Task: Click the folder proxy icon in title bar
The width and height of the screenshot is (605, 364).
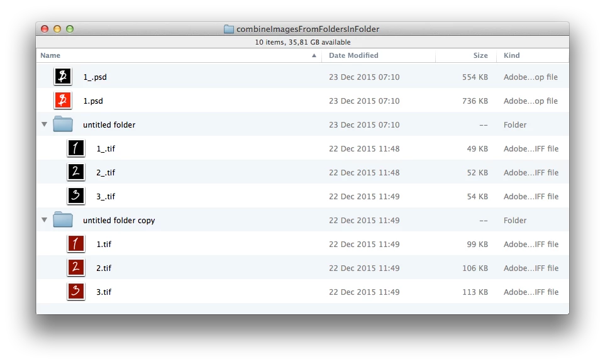Action: 229,29
